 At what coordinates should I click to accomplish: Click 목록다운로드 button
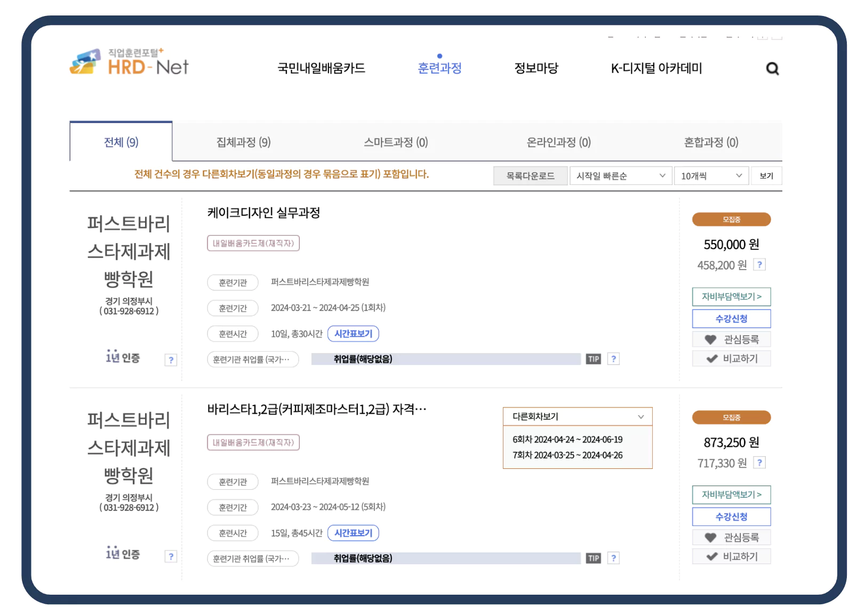(530, 176)
